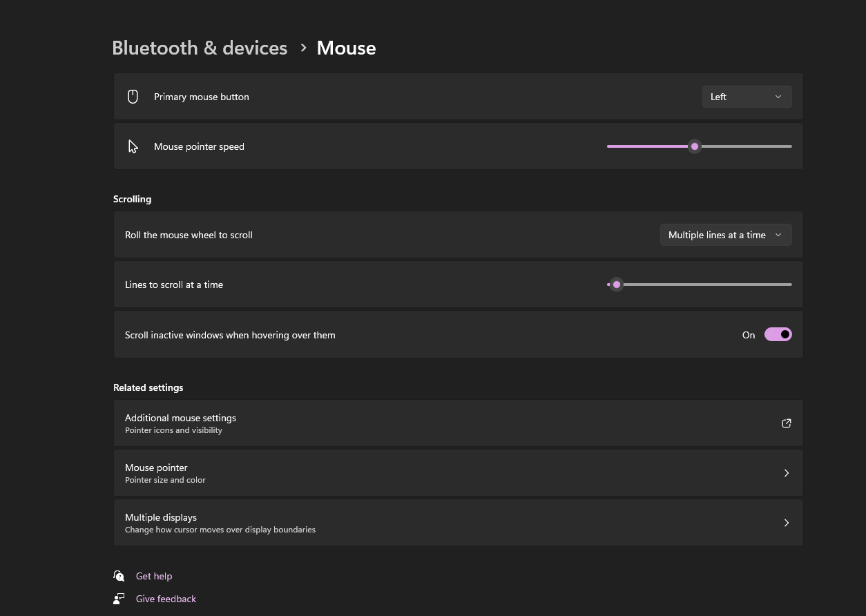Image resolution: width=866 pixels, height=616 pixels.
Task: Open Mouse pointer settings via its chevron
Action: (786, 473)
